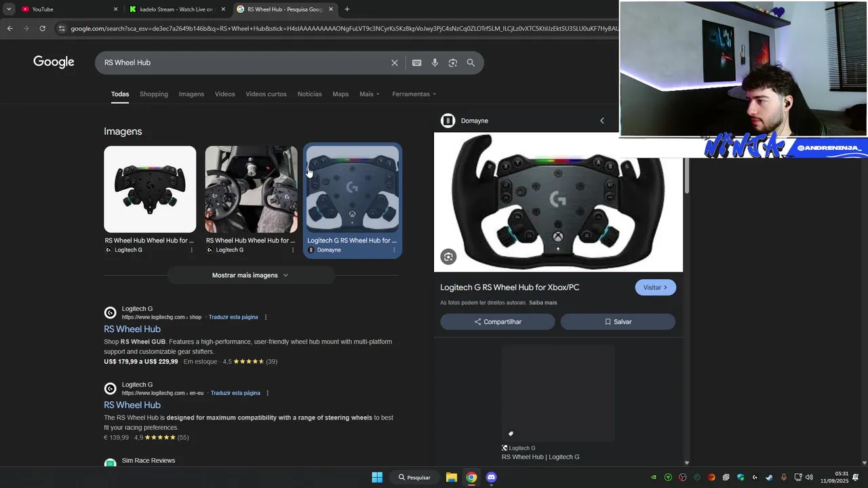Click Visitar button for Domayne image

(x=655, y=287)
